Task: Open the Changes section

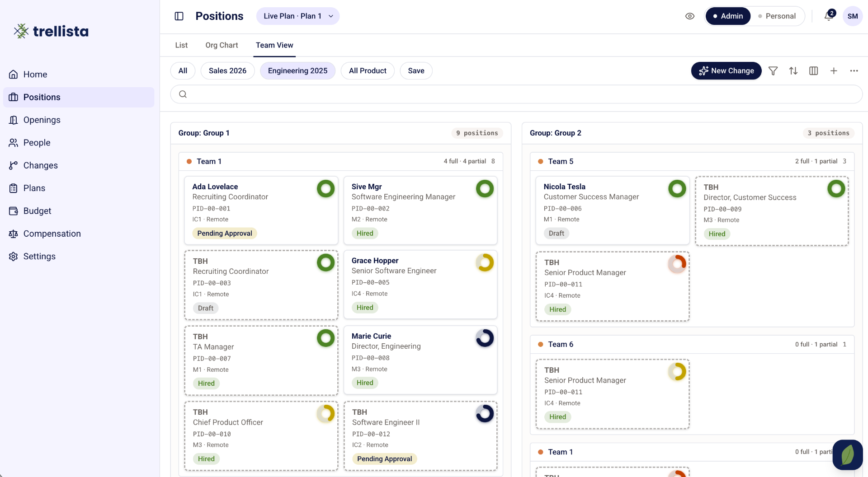Action: [x=79, y=165]
